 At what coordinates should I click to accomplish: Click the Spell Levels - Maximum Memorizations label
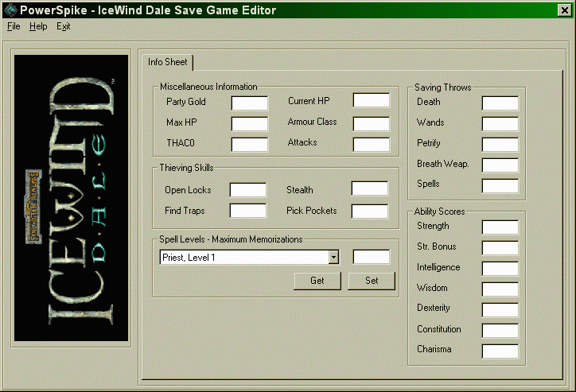click(231, 239)
